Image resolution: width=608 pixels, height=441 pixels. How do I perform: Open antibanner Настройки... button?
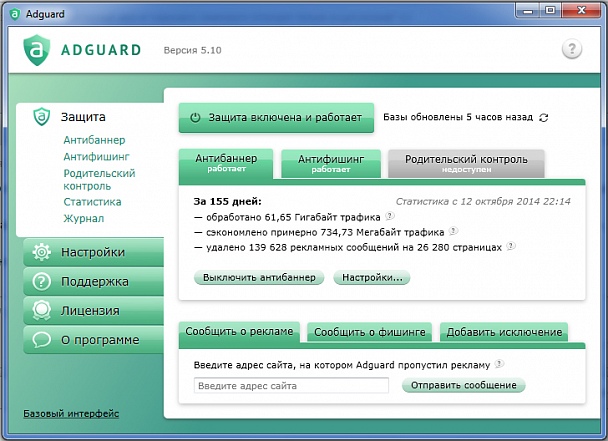click(372, 278)
